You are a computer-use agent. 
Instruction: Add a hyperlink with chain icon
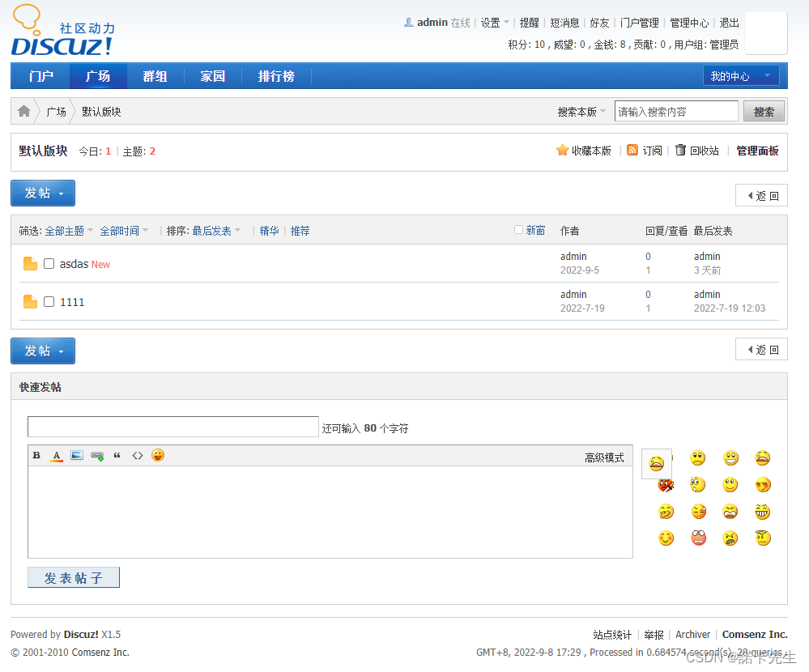(97, 455)
